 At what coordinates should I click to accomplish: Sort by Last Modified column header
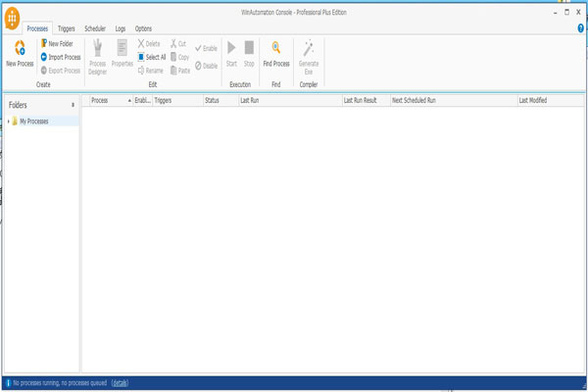tap(551, 100)
